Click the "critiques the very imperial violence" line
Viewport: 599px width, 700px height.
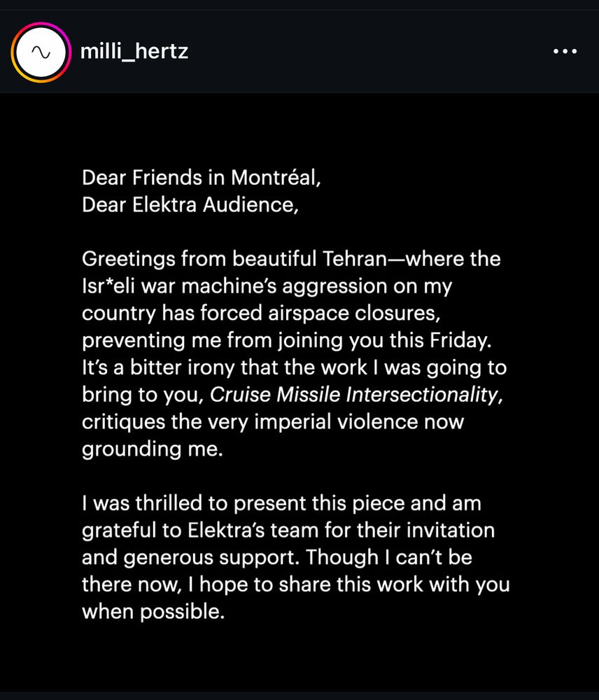click(x=273, y=422)
